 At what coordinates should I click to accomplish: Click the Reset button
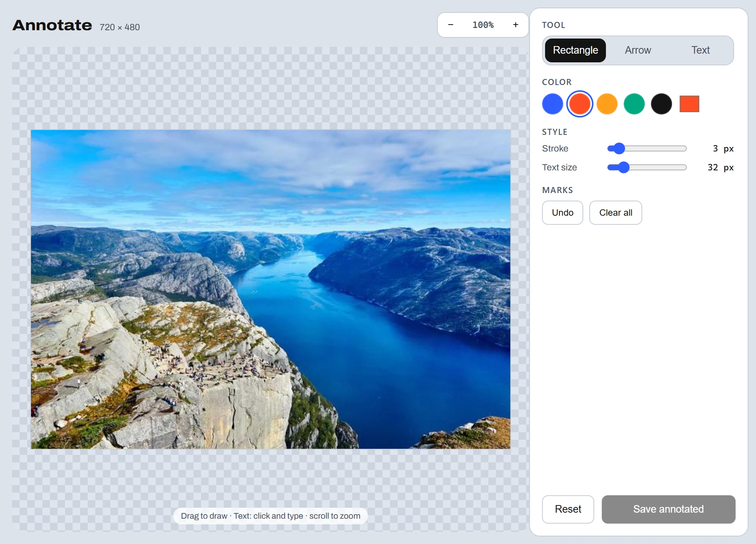pos(568,509)
